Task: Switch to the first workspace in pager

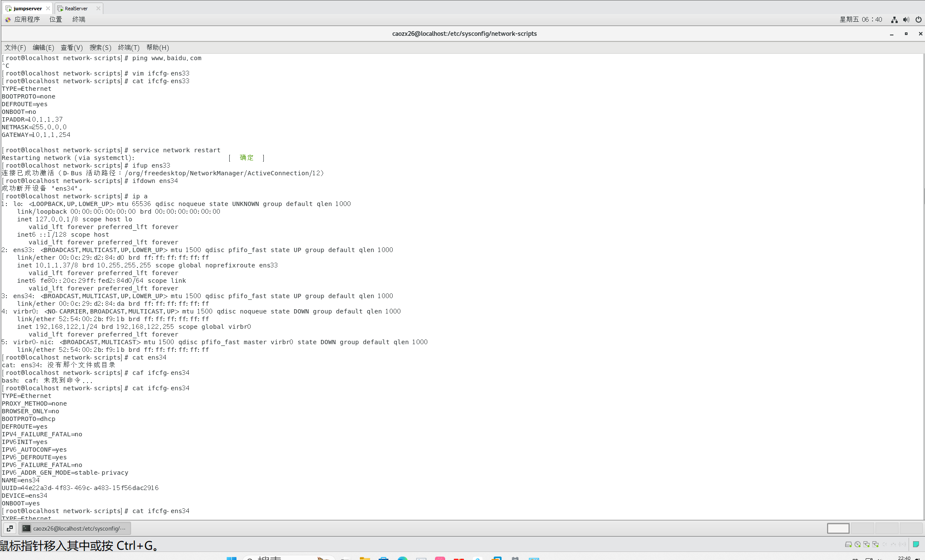Action: 838,528
